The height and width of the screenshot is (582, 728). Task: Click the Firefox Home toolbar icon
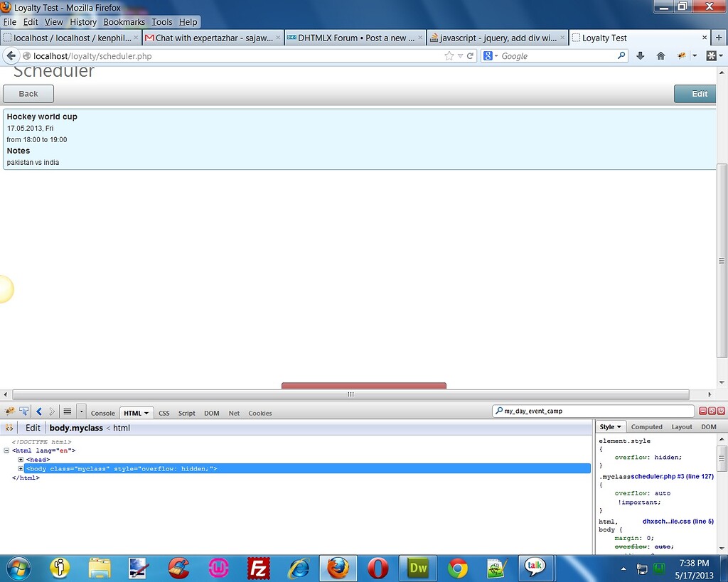tap(660, 56)
